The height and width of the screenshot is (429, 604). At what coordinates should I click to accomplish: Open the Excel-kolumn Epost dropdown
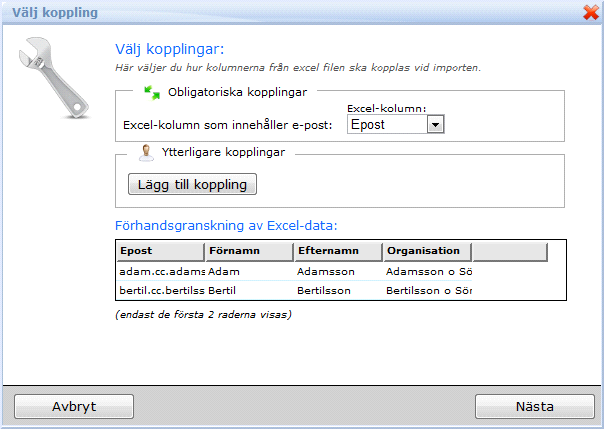point(434,124)
